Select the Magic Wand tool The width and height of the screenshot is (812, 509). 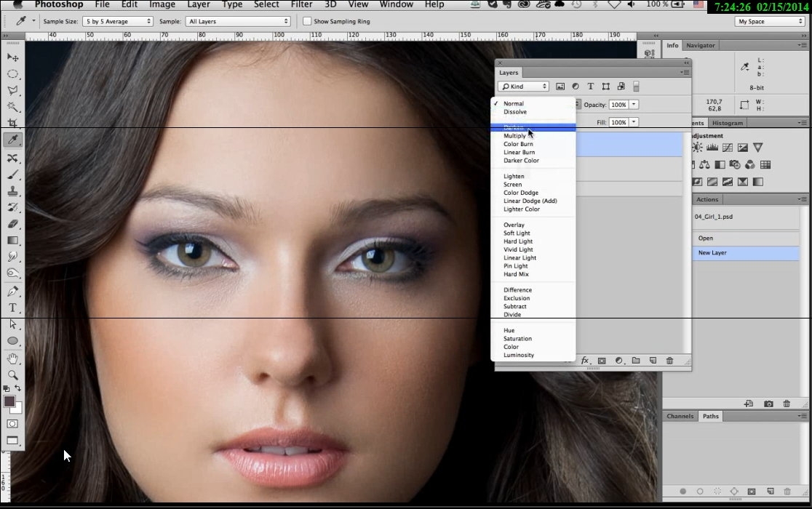12,107
